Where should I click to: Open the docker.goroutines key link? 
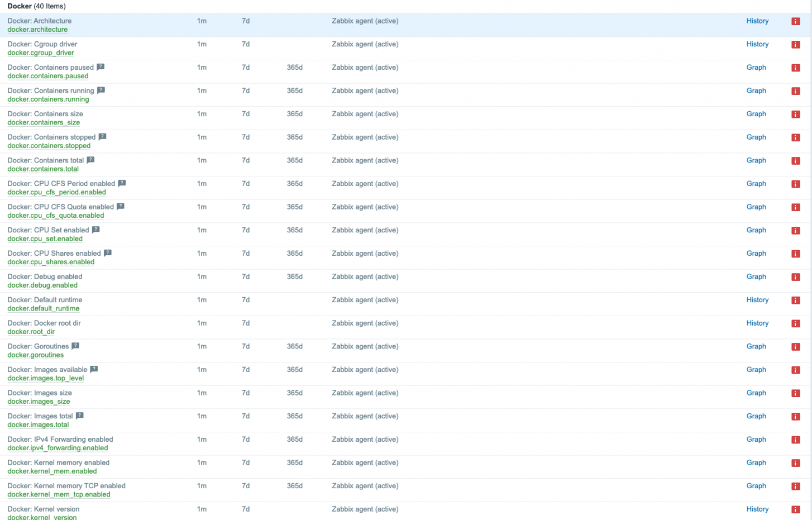(36, 355)
